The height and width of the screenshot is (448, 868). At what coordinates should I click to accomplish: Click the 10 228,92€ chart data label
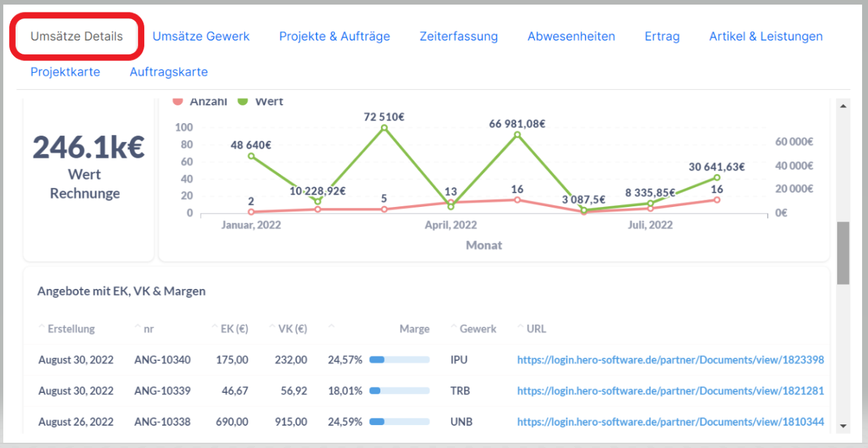318,191
